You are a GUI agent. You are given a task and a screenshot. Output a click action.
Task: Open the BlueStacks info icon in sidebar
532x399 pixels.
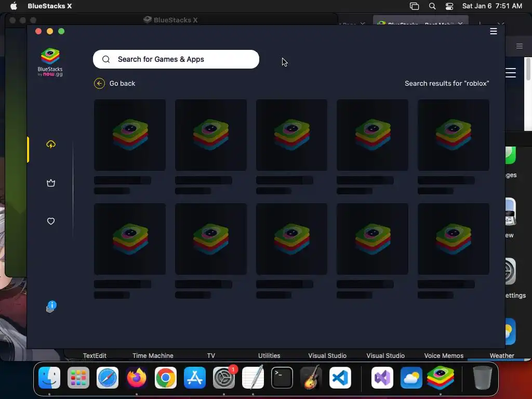(x=51, y=307)
